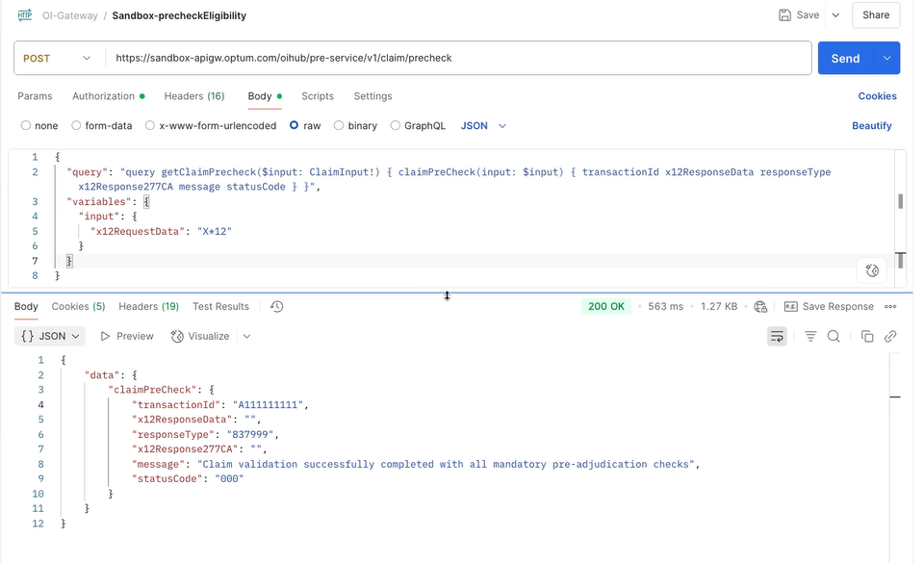The height and width of the screenshot is (563, 924).
Task: Open the Save options chevron
Action: [x=835, y=15]
